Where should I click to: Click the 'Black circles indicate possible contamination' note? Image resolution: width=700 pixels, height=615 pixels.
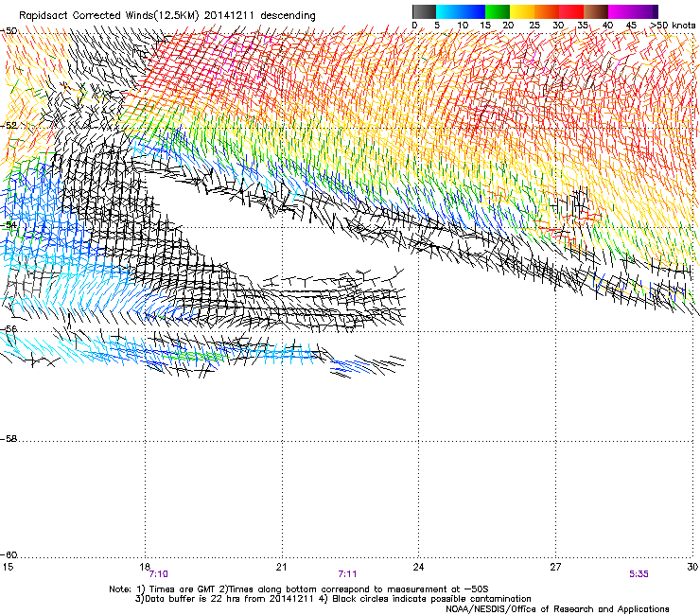click(x=431, y=599)
